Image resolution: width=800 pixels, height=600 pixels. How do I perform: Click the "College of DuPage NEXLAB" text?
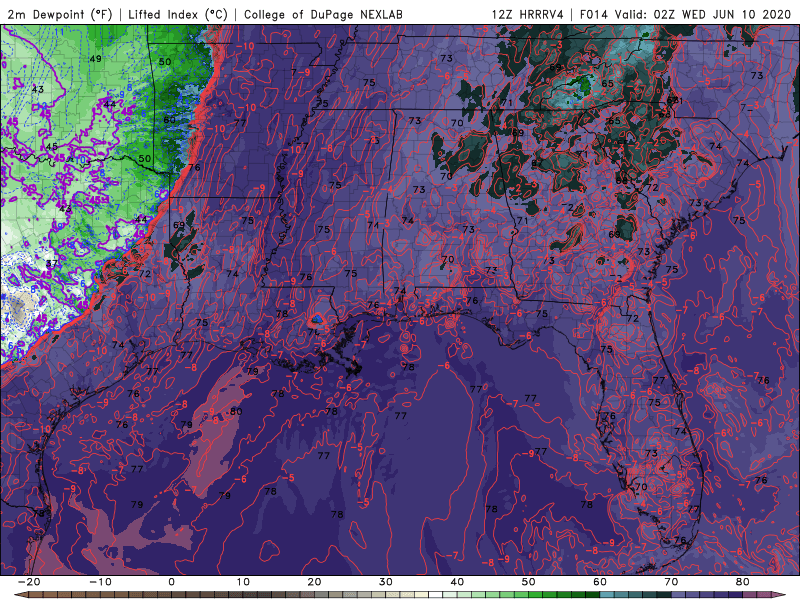(323, 15)
